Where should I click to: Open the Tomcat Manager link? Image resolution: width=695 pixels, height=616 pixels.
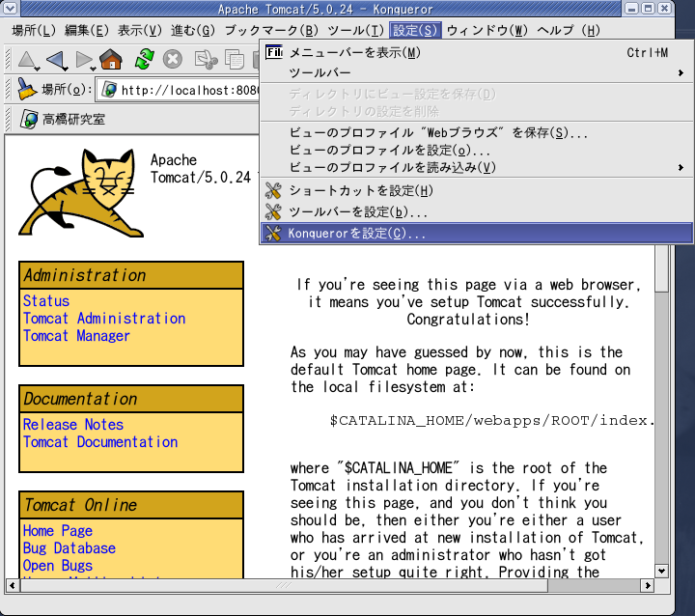point(76,336)
